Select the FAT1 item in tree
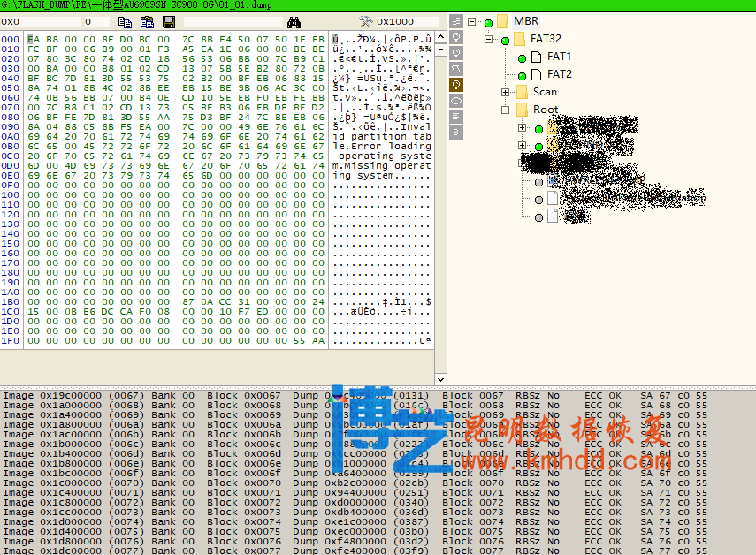 tap(559, 57)
